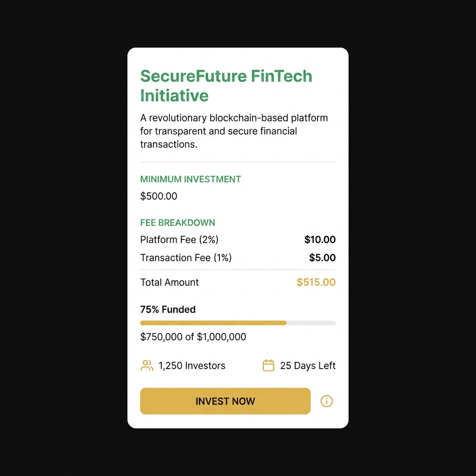
Task: Click the MINIMUM INVESTMENT section label
Action: click(x=191, y=179)
